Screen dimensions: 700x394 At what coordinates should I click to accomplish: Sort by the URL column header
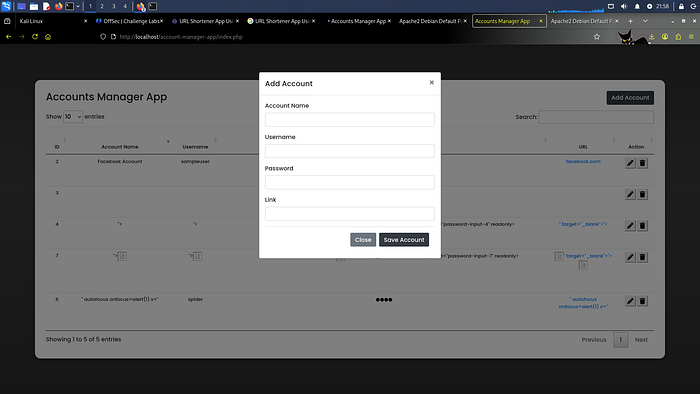pos(583,147)
